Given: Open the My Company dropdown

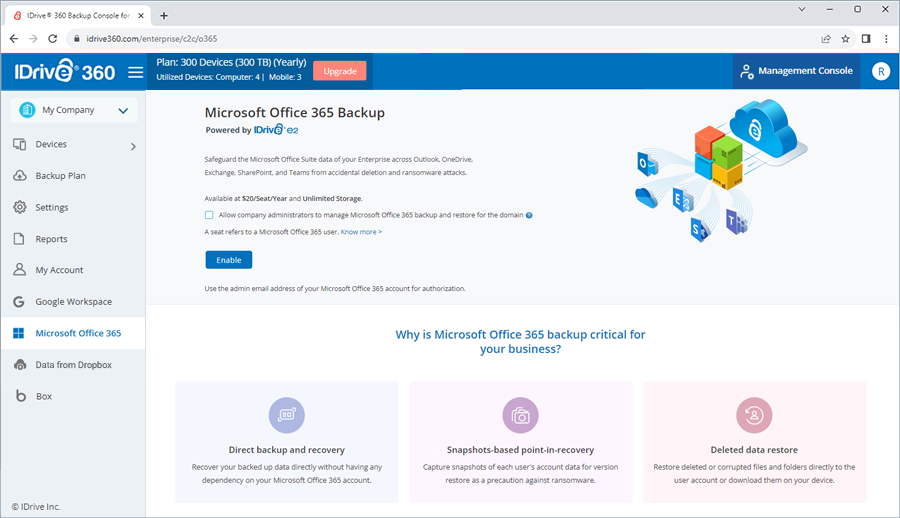Looking at the screenshot, I should tap(74, 110).
